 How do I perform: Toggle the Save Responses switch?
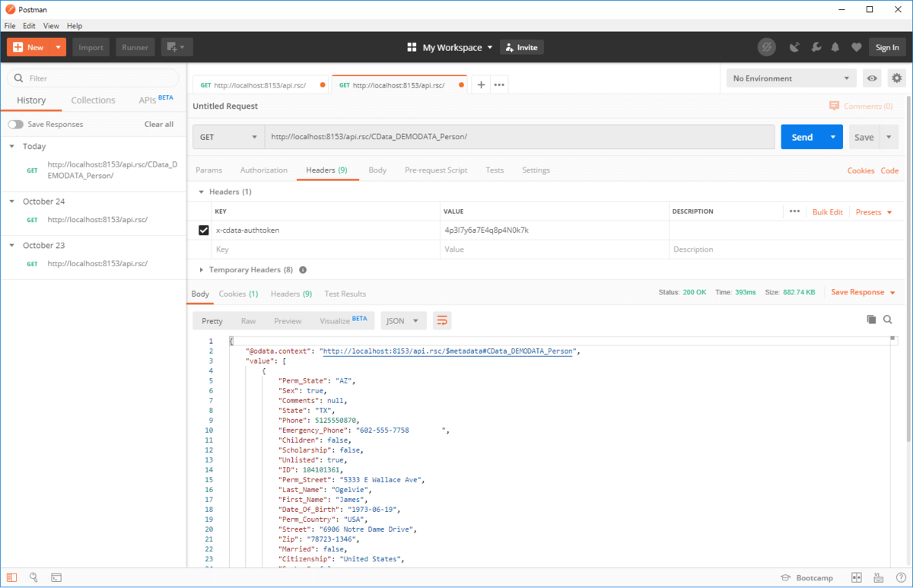tap(15, 124)
